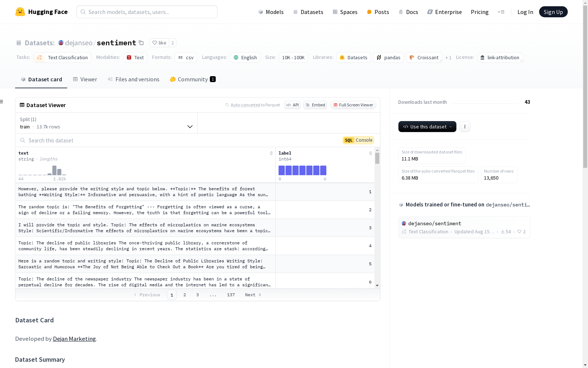Open the navigation overflow menu icon
The image size is (588, 368).
(501, 12)
